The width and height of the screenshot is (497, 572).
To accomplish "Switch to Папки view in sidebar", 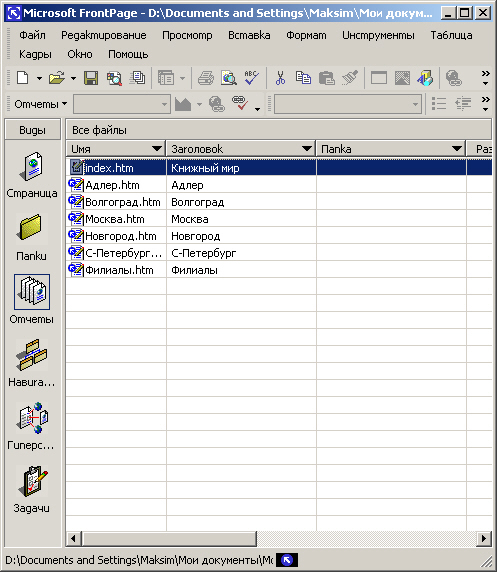I will [31, 237].
